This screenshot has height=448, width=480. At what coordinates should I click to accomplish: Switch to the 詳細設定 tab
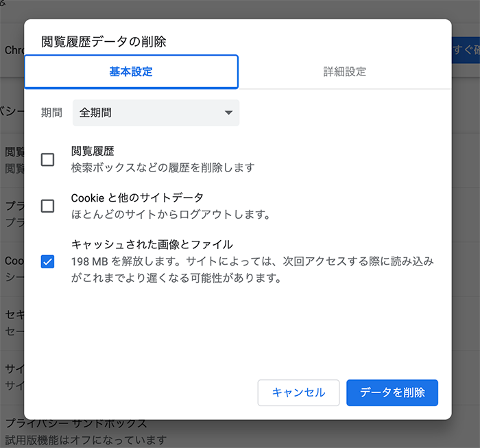click(345, 71)
